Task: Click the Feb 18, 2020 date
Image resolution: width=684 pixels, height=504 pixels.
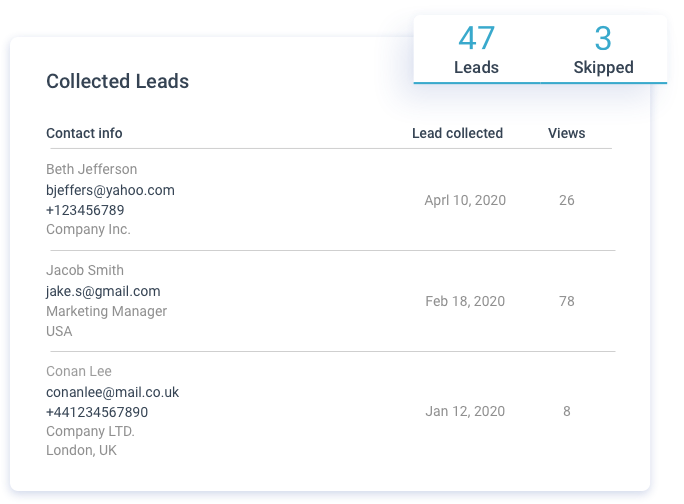Action: (465, 301)
